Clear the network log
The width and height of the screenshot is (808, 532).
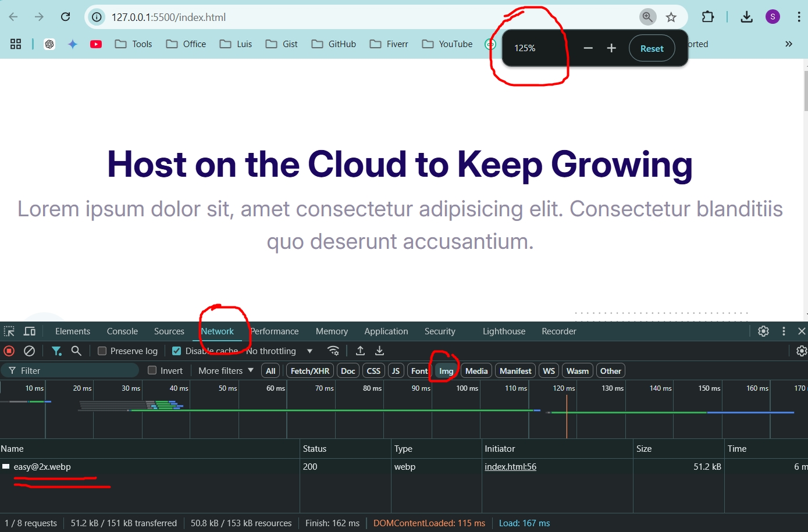point(29,351)
